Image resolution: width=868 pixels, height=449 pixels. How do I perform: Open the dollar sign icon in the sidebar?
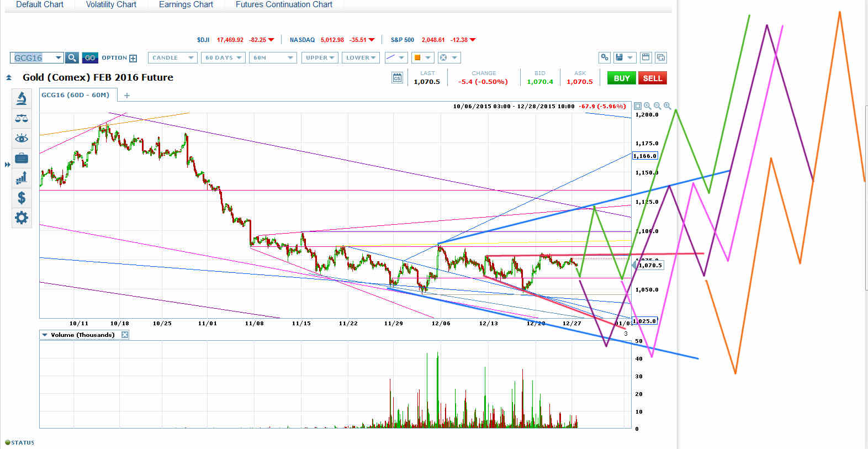22,198
